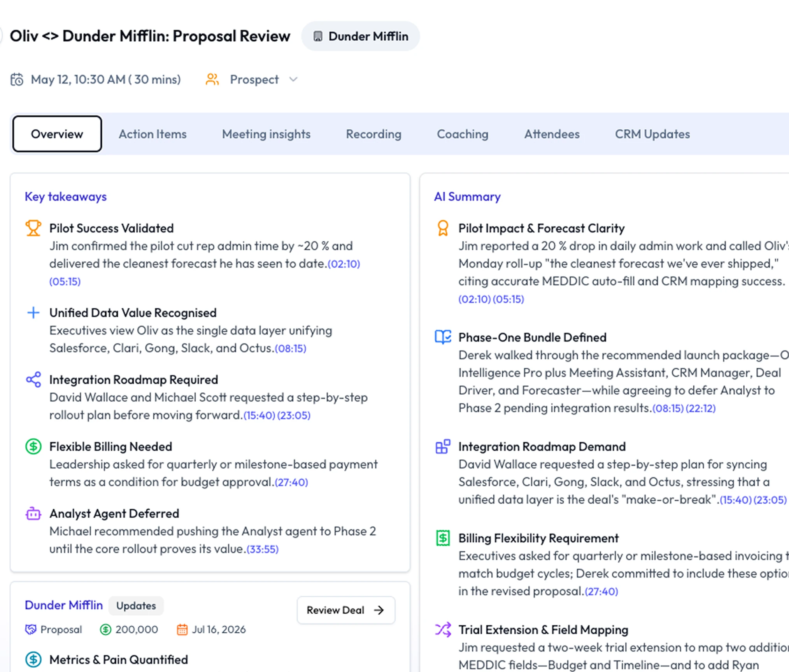Click the dollar icon for Metrics & Pain Quantified

coord(33,659)
